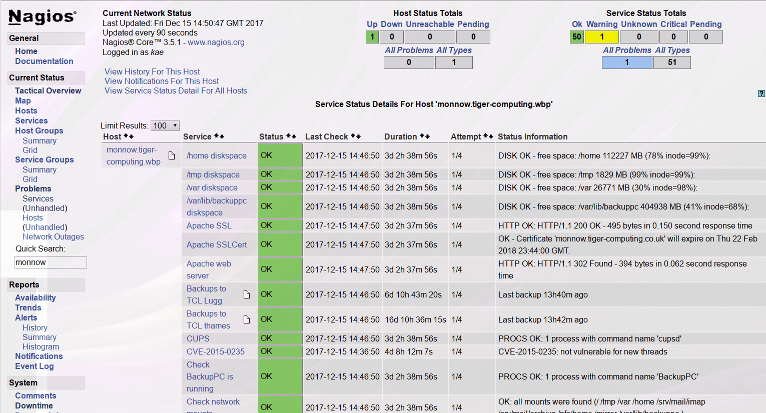Viewport: 766px width, 413px height.
Task: Click Unknown header in Service Status Totals
Action: pos(639,24)
